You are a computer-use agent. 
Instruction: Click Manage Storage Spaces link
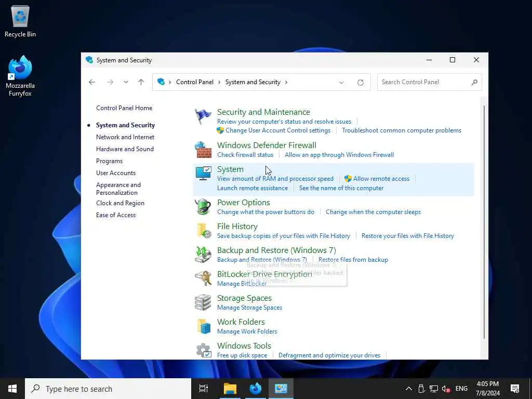coord(249,308)
